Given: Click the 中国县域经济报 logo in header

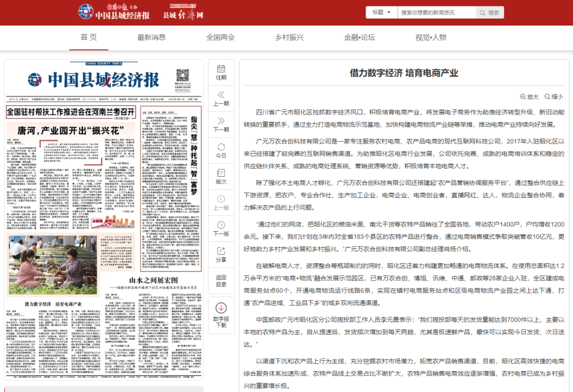Looking at the screenshot, I should pos(114,12).
